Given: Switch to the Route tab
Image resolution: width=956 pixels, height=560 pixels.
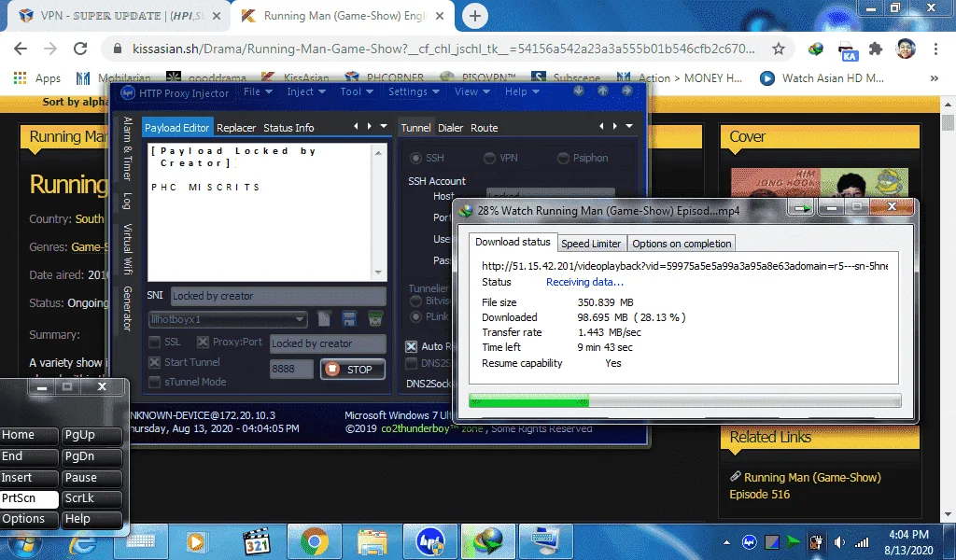Looking at the screenshot, I should pos(485,127).
